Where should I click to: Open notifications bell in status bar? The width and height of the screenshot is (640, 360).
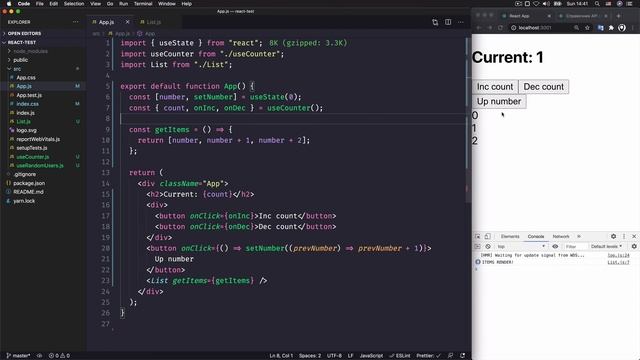click(x=462, y=356)
